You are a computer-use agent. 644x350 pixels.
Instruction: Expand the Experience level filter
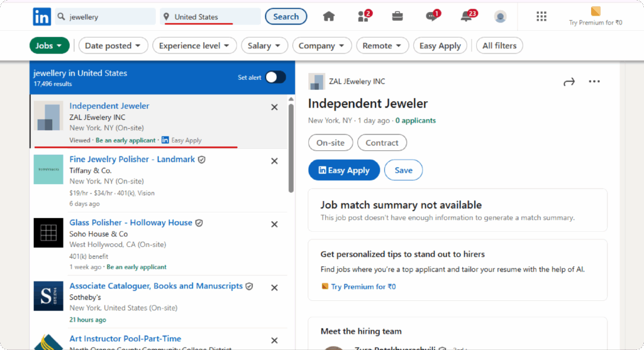coord(194,45)
